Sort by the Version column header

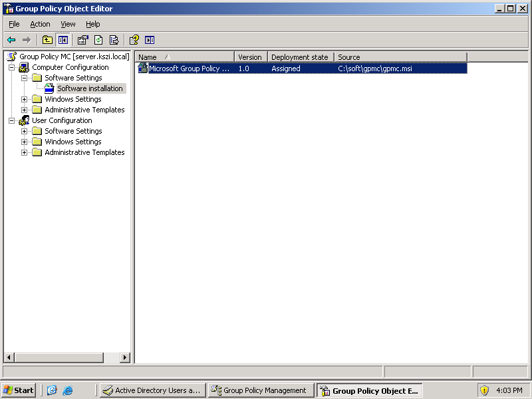pos(251,57)
